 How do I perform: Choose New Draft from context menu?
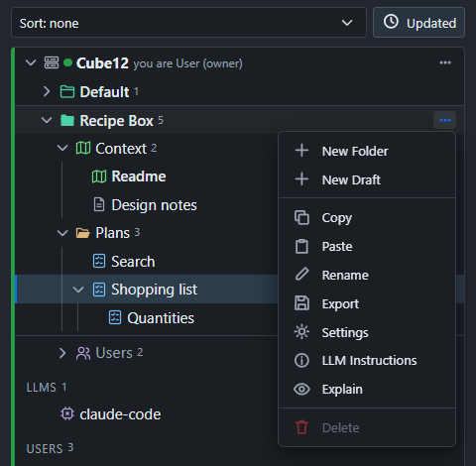(x=367, y=179)
